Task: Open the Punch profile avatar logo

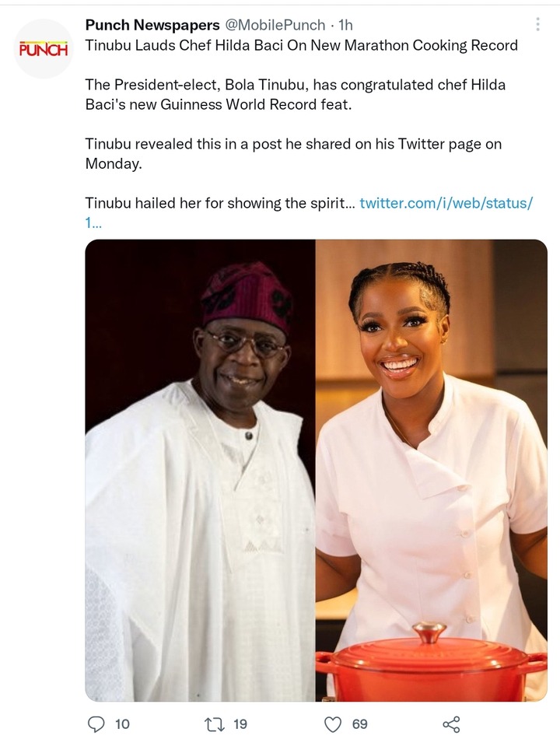Action: point(44,48)
